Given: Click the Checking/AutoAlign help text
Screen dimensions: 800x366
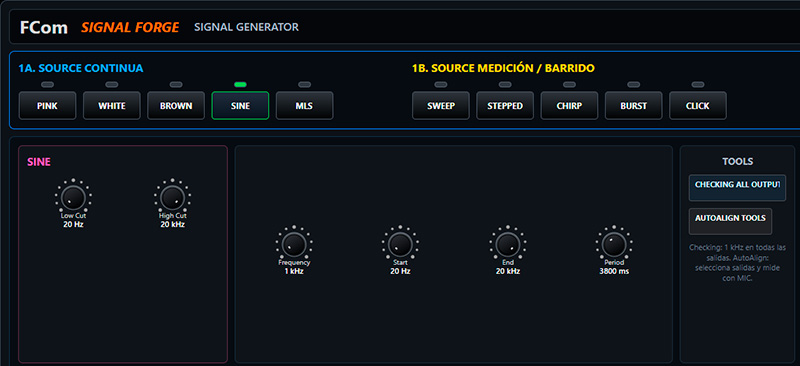Looking at the screenshot, I should [x=737, y=263].
